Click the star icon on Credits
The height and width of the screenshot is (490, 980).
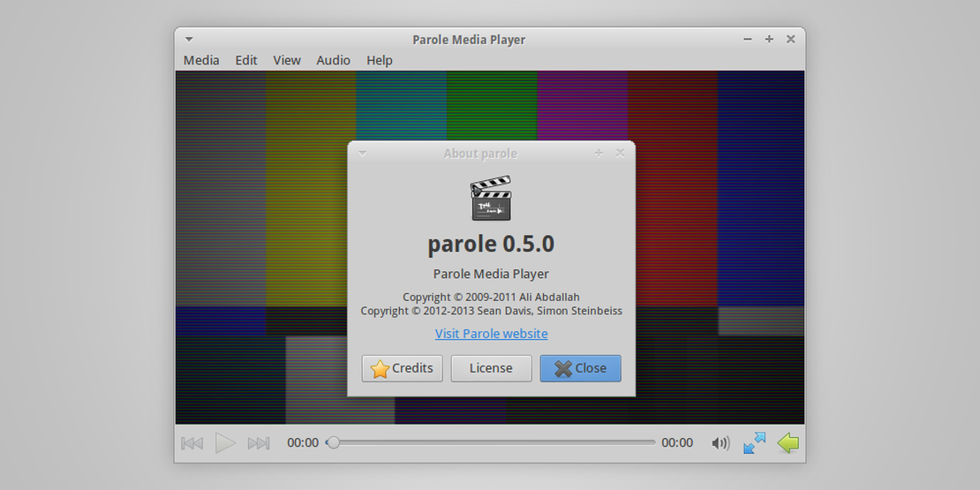tap(380, 369)
